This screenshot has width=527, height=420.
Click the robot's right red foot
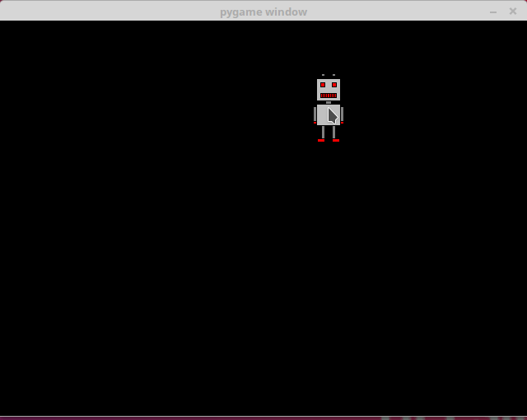[x=336, y=140]
